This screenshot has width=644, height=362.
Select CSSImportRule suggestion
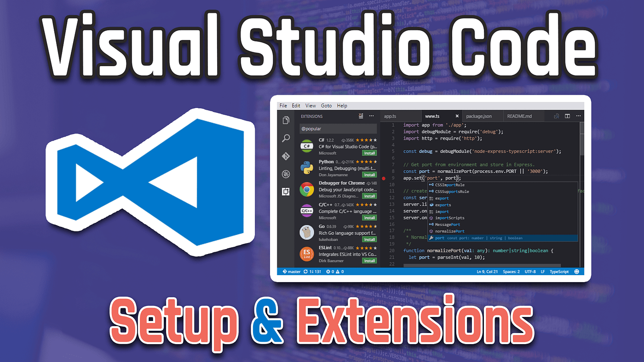[502, 185]
